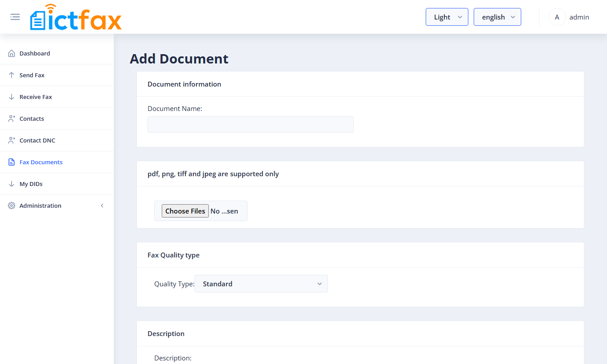
Task: Click the Contacts person icon
Action: point(12,119)
